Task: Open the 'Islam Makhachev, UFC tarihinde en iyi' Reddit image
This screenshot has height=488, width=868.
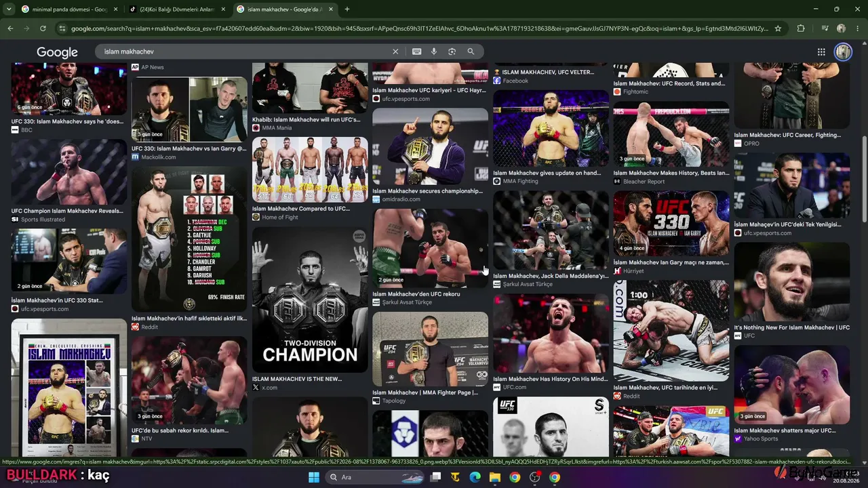Action: pyautogui.click(x=671, y=331)
